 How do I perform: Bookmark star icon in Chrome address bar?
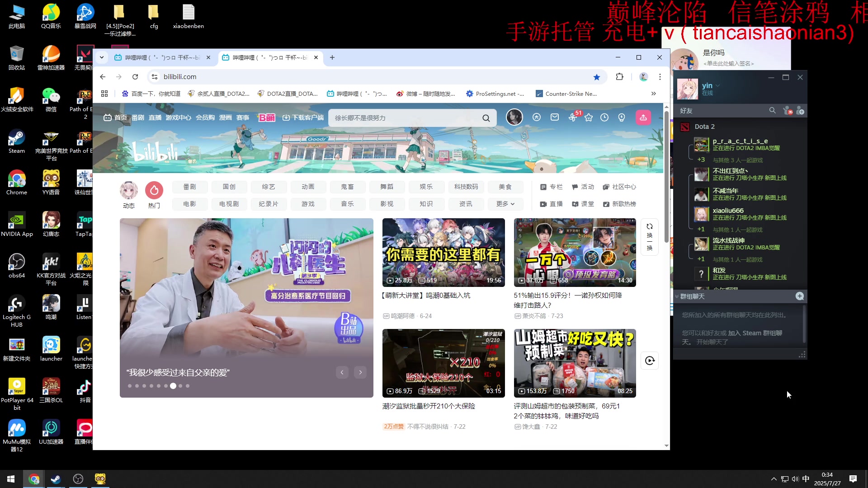597,77
